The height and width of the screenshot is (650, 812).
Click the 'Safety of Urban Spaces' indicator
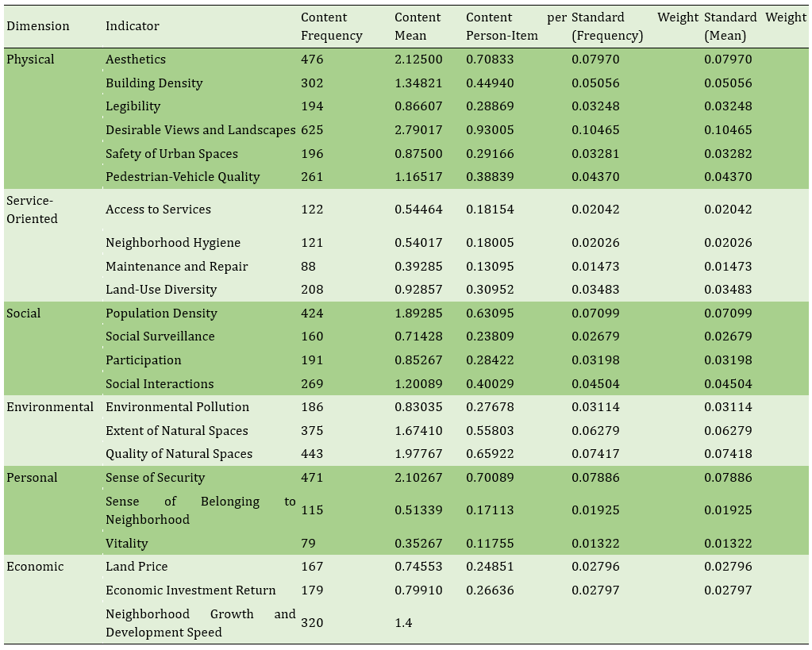click(x=171, y=154)
